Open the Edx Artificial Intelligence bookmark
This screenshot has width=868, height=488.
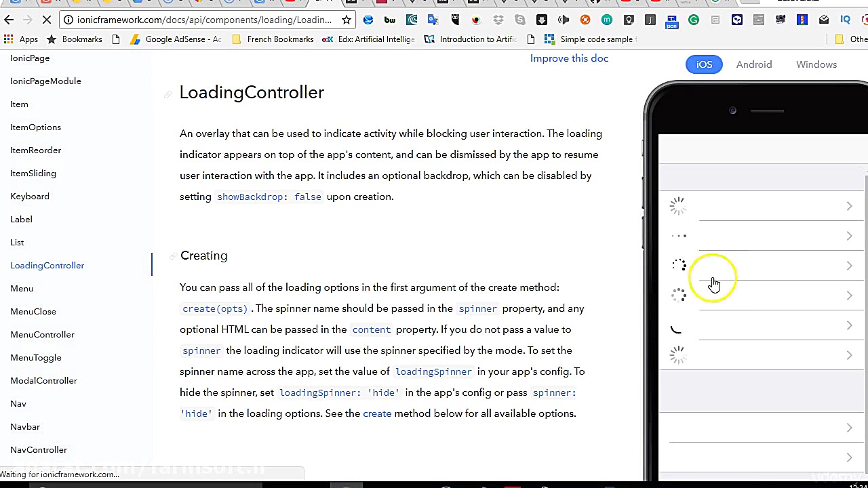368,39
